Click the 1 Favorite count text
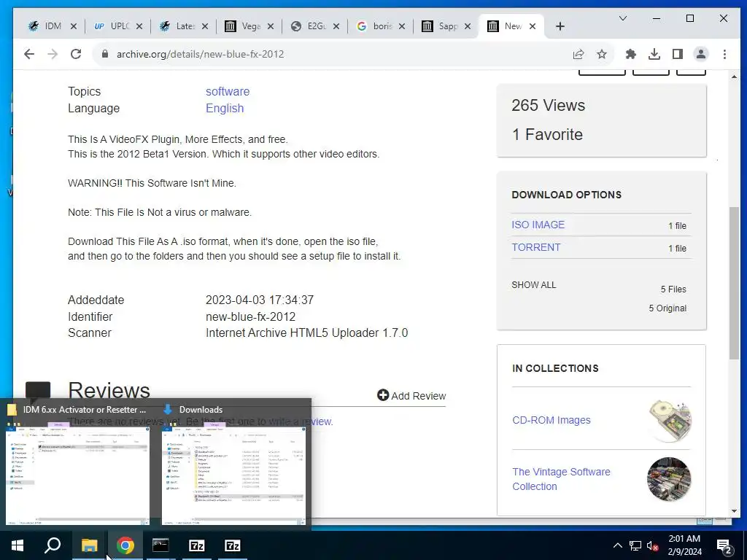 (547, 134)
